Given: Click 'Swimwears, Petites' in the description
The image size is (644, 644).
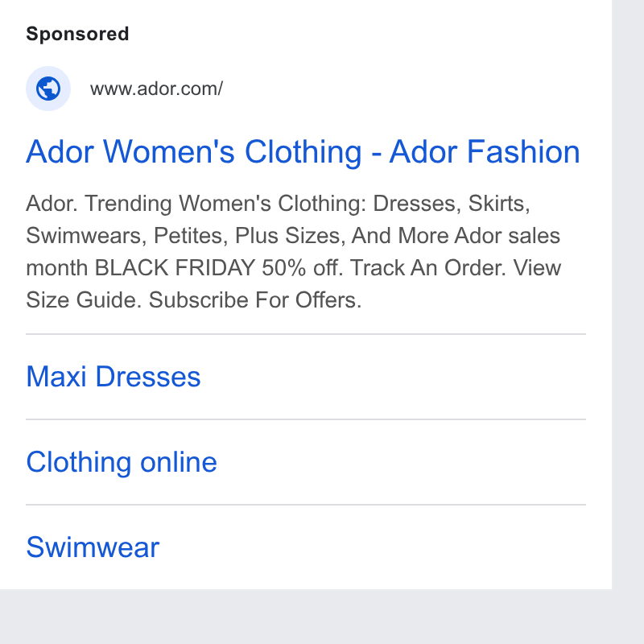Looking at the screenshot, I should tap(127, 236).
